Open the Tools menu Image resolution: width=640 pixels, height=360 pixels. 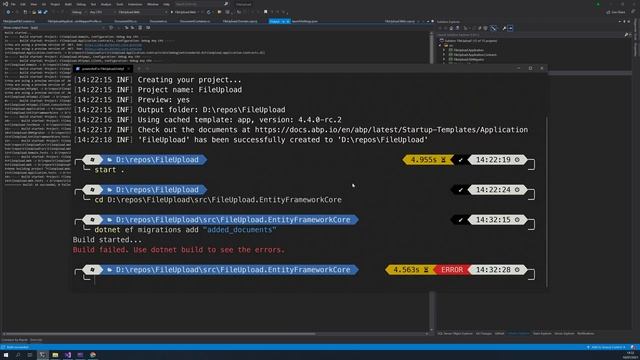pyautogui.click(x=120, y=4)
